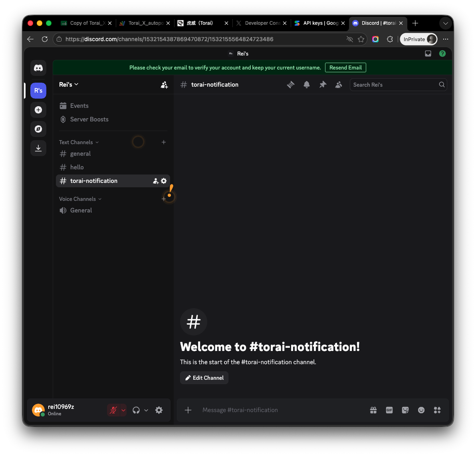Click the Download Apps icon
The width and height of the screenshot is (476, 456).
(x=38, y=148)
